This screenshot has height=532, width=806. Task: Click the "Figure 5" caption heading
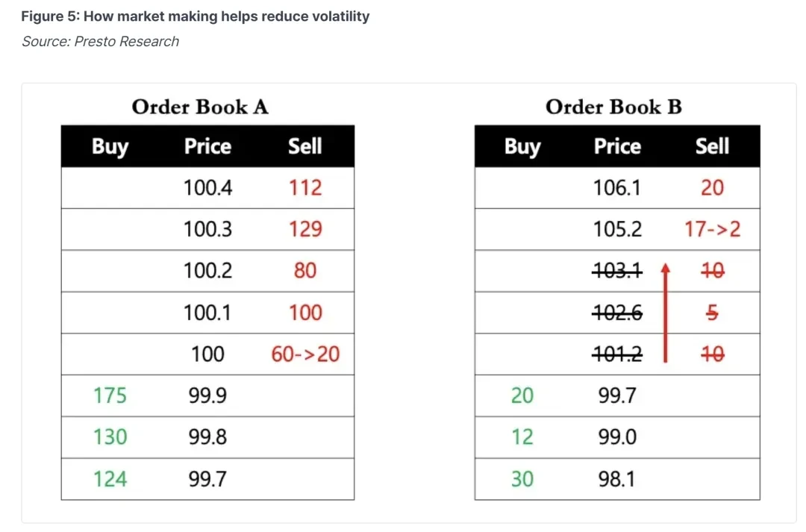click(x=196, y=16)
